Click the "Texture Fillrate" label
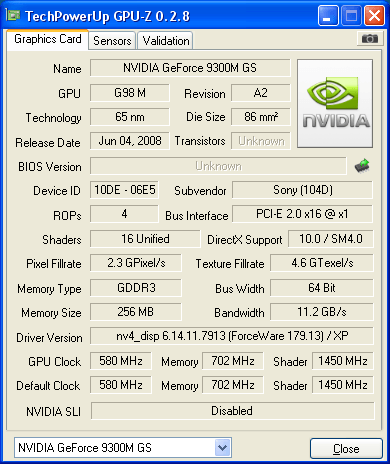Screen dimensions: 390x464 [230, 264]
